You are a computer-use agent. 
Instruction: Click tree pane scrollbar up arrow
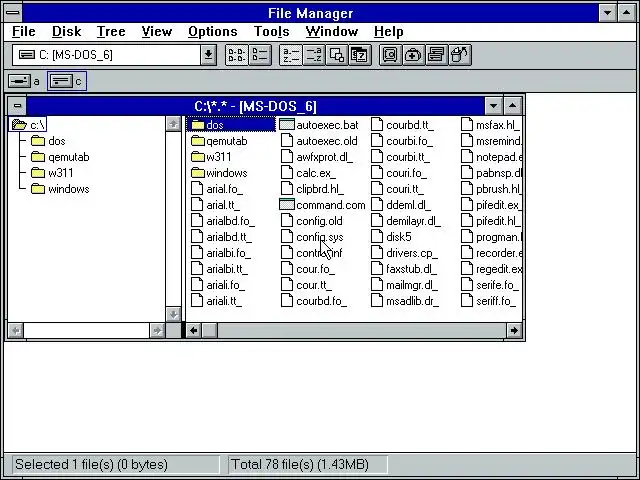pyautogui.click(x=173, y=124)
